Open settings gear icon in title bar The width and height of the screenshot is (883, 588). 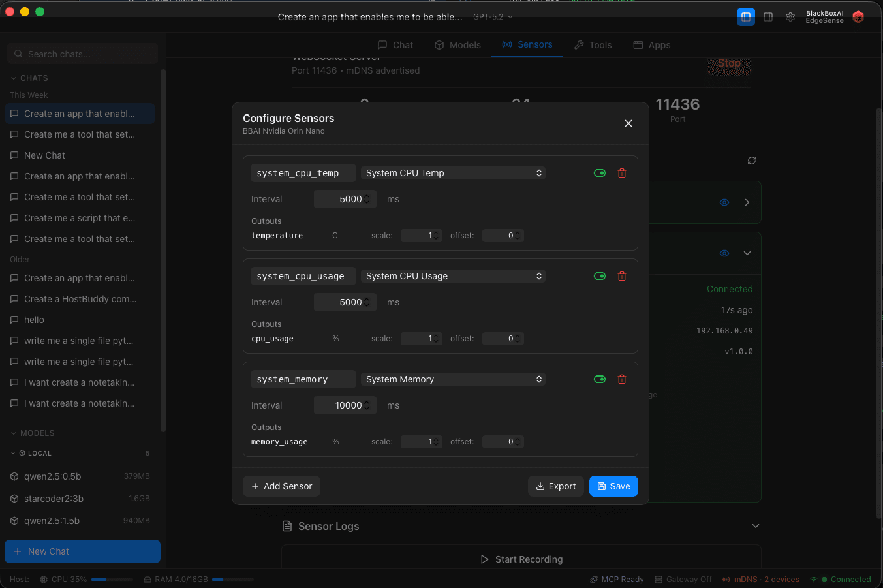click(790, 17)
